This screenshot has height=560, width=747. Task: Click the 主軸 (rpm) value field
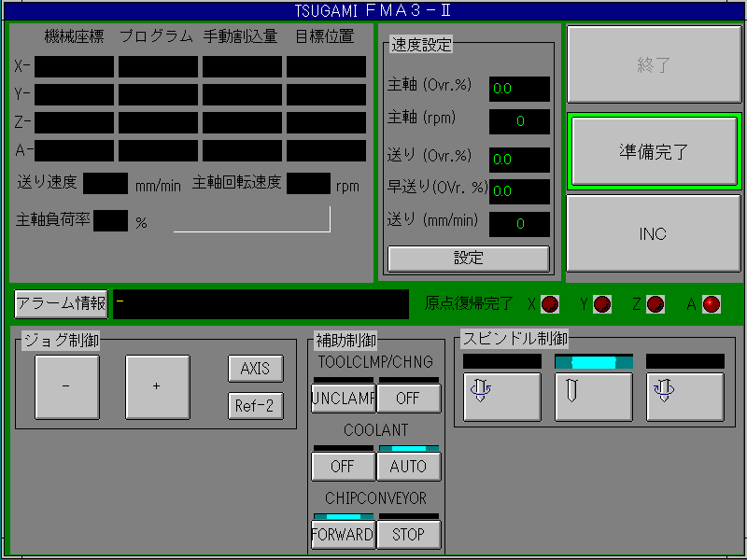tap(519, 121)
